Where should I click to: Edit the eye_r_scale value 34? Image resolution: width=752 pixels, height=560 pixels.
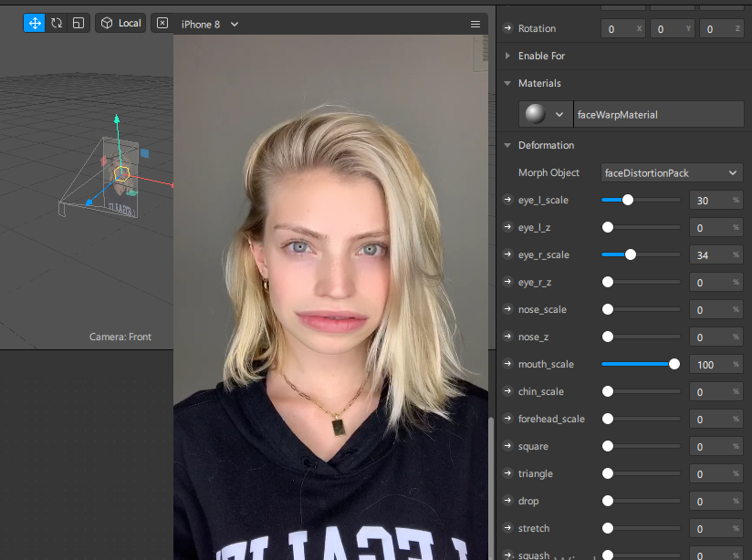coord(716,254)
